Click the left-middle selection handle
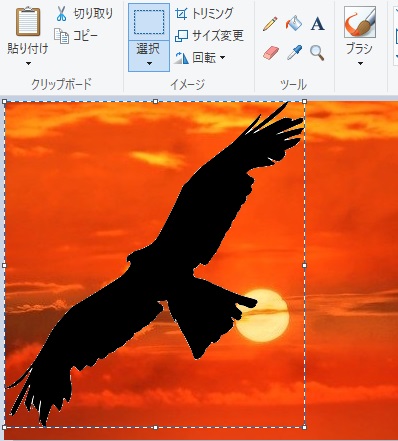The height and width of the screenshot is (441, 398). 4,265
